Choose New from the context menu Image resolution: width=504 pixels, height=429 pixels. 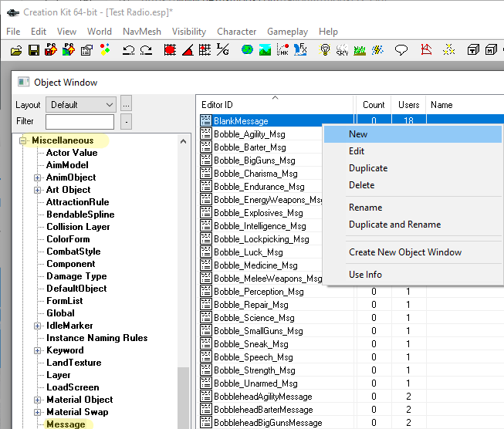pos(413,134)
